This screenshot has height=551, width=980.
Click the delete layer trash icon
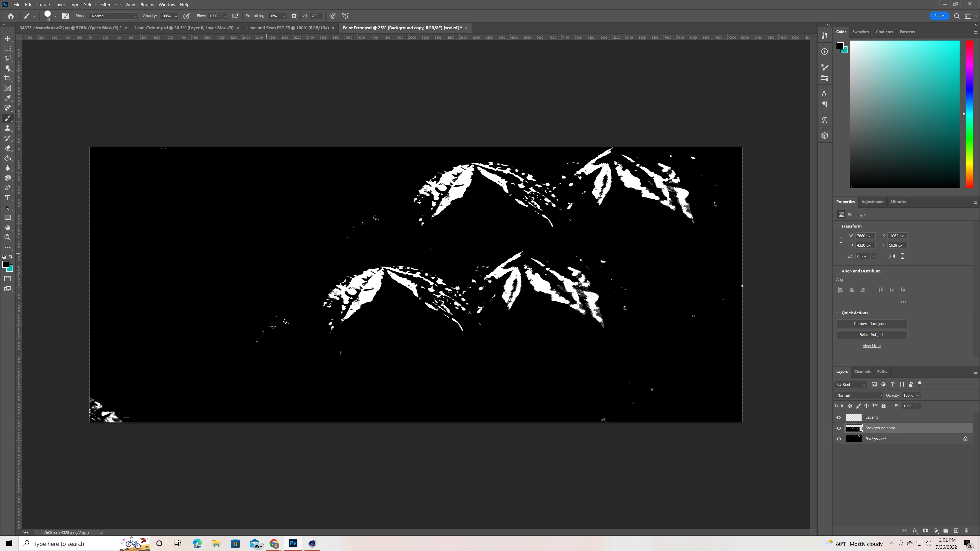(967, 531)
